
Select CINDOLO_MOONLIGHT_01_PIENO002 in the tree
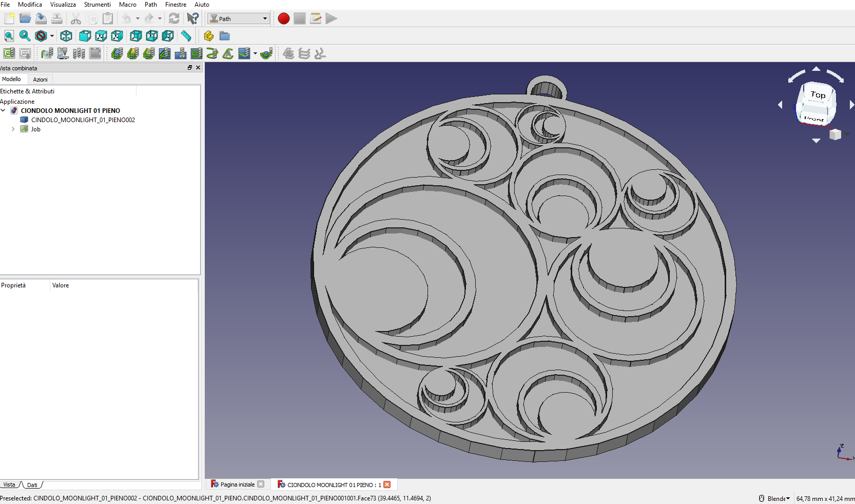tap(83, 120)
